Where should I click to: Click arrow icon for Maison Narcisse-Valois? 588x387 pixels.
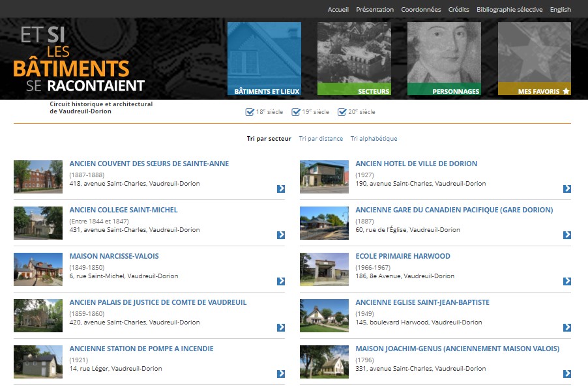point(281,281)
